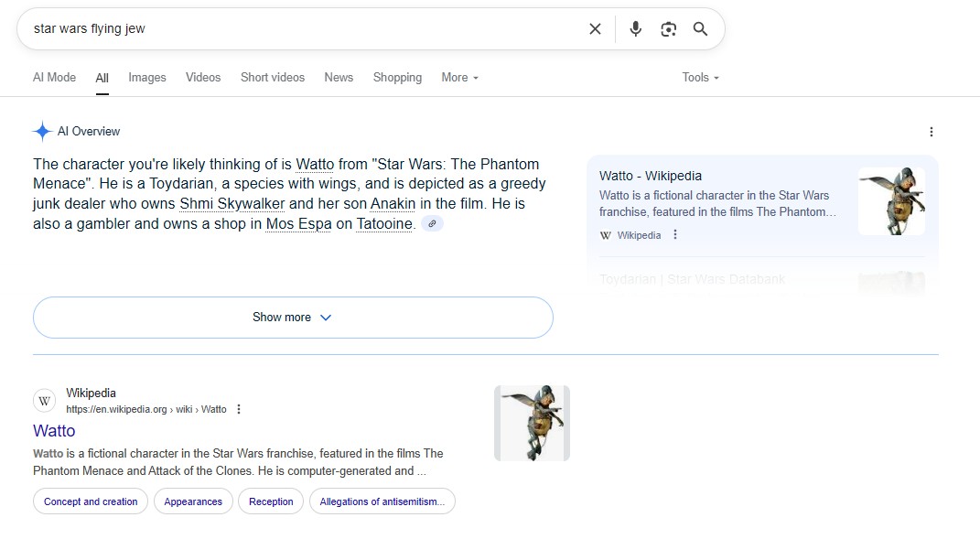Viewport: 980px width, 539px height.
Task: Click the Wikipedia W logo in source card
Action: (605, 235)
